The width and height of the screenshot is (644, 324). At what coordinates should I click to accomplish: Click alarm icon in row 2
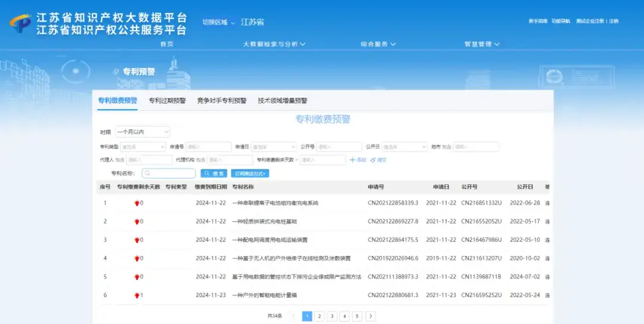coord(137,221)
